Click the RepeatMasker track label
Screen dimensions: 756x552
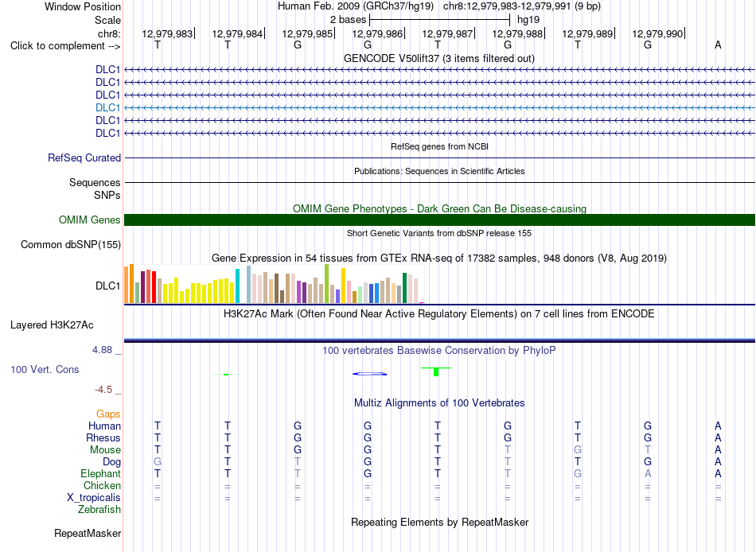pos(88,533)
